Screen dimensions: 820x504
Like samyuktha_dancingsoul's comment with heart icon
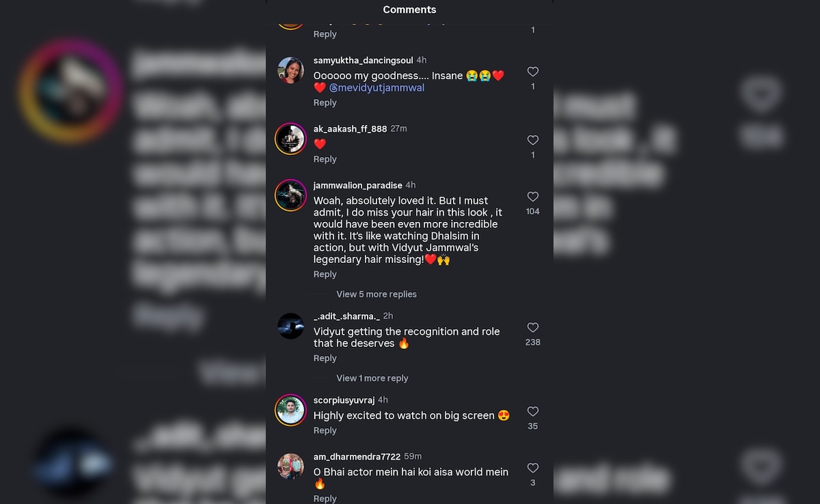(533, 72)
